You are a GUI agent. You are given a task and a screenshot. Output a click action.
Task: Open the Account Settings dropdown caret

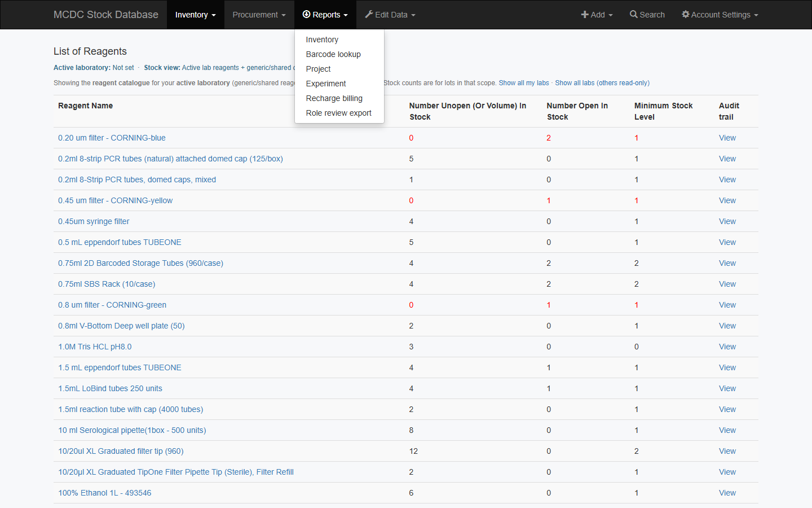click(x=756, y=15)
